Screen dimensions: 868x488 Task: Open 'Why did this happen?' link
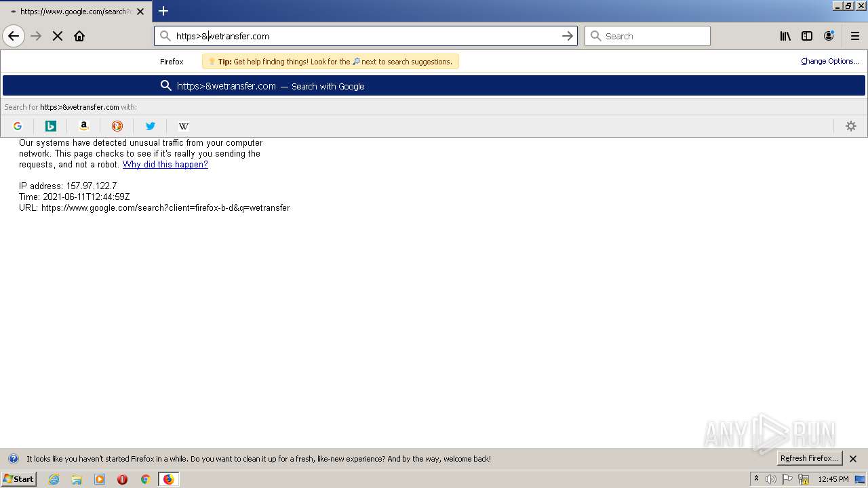[x=165, y=165]
